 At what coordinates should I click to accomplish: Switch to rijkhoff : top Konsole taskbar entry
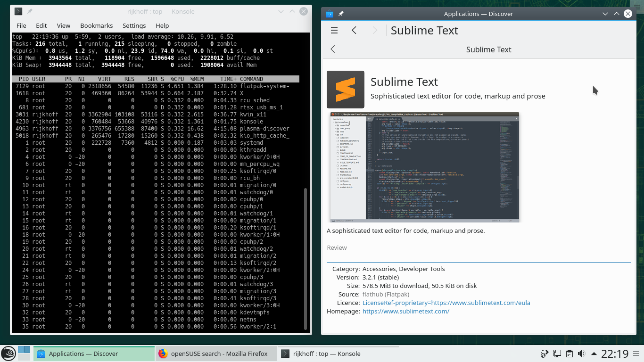[338, 354]
